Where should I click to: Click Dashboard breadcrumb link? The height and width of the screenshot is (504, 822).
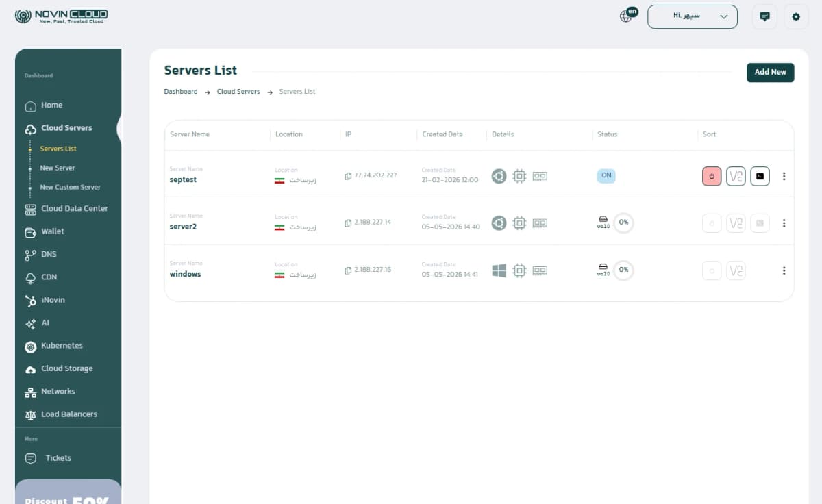coord(181,92)
